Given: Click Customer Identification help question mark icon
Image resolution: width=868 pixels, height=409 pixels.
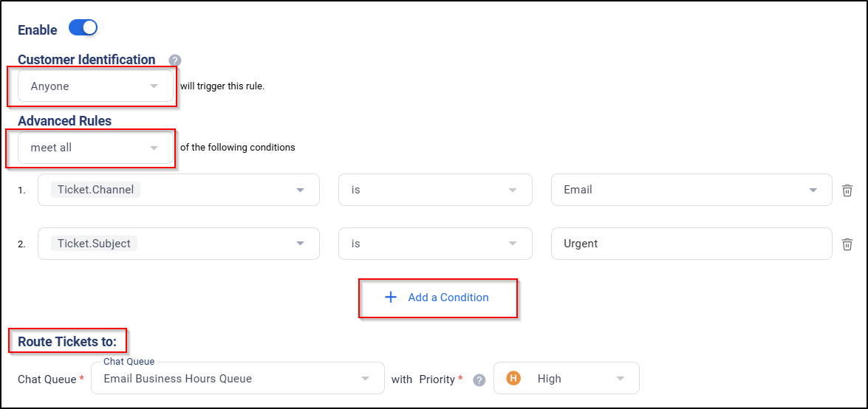Looking at the screenshot, I should tap(175, 61).
